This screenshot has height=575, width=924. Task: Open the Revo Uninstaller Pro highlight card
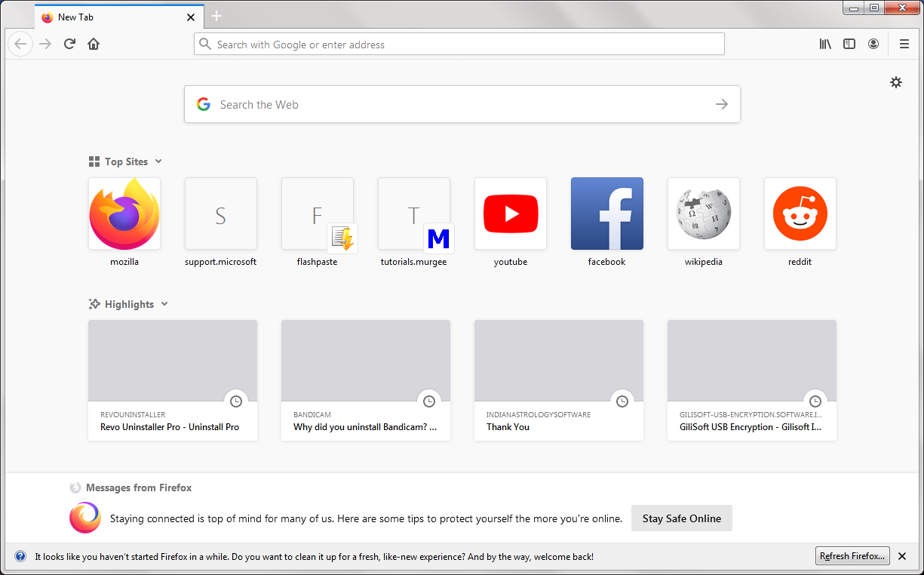(x=173, y=380)
